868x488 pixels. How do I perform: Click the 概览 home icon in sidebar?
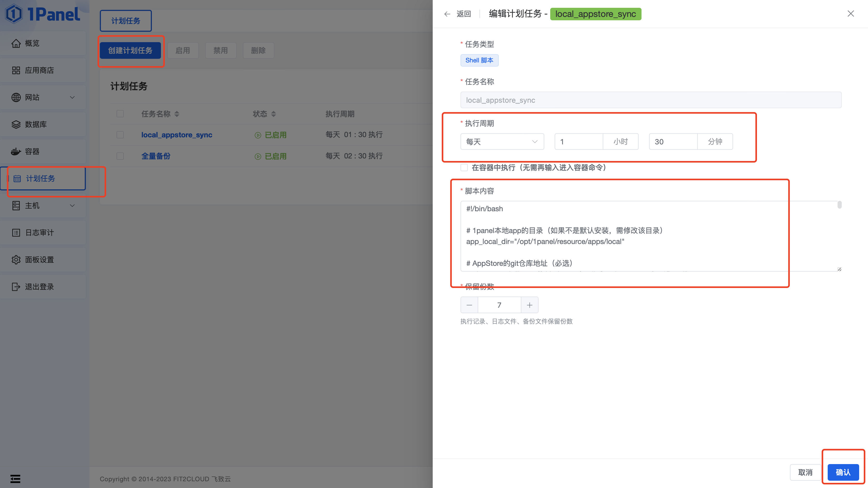[x=16, y=43]
